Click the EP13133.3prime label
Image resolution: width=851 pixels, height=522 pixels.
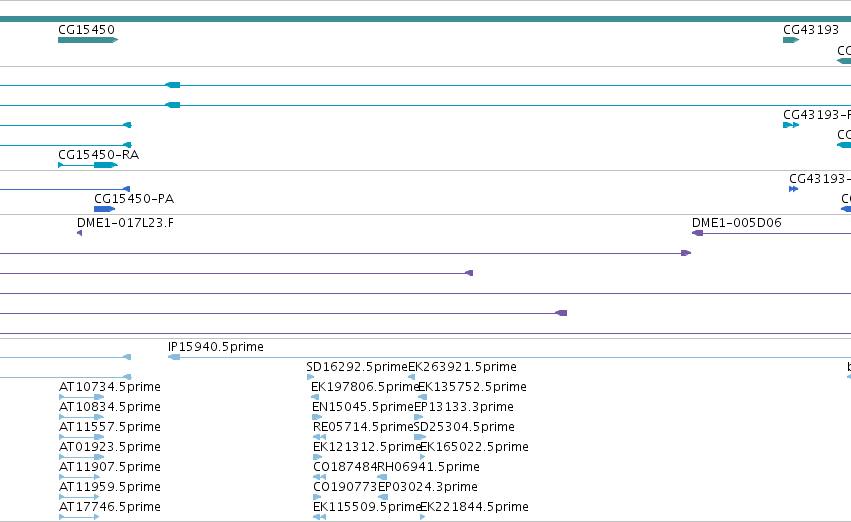point(463,407)
